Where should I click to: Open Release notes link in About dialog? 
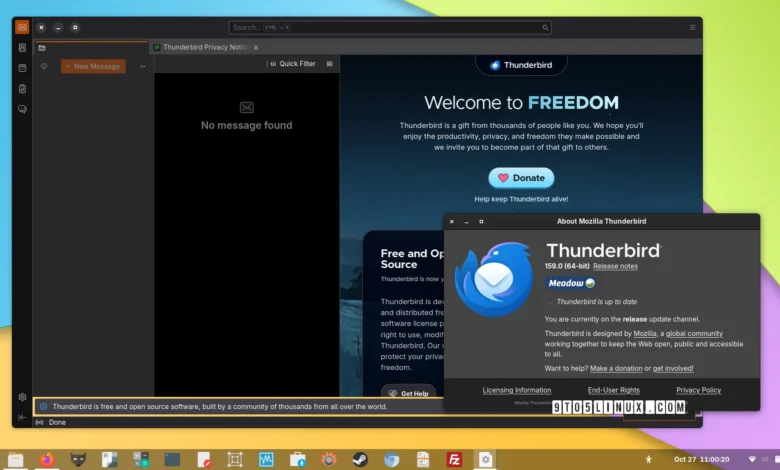(x=615, y=266)
